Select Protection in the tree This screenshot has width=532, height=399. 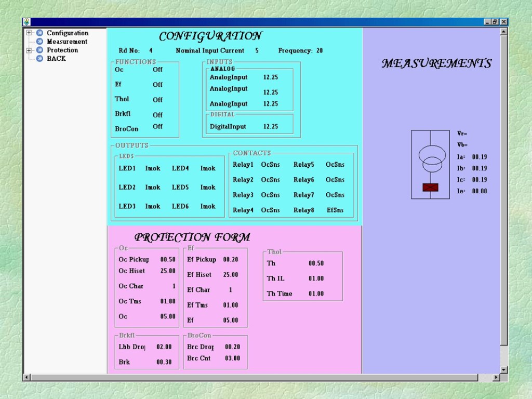62,50
